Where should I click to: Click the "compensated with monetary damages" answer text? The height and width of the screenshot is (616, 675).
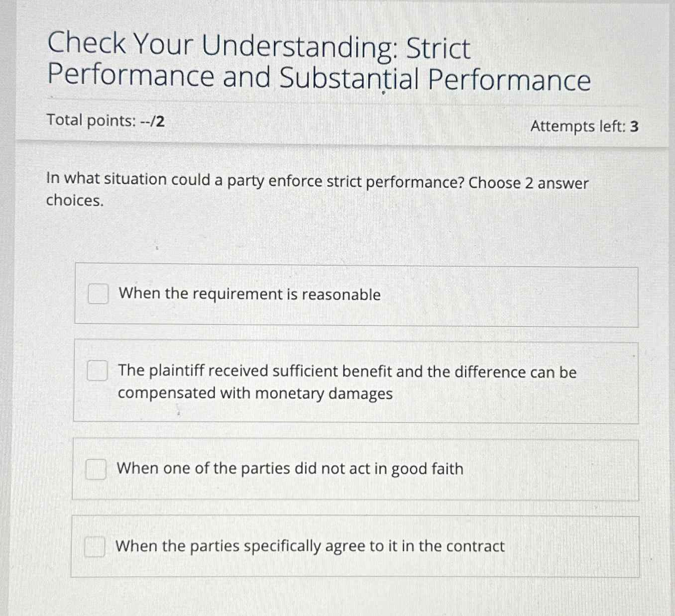pyautogui.click(x=255, y=393)
